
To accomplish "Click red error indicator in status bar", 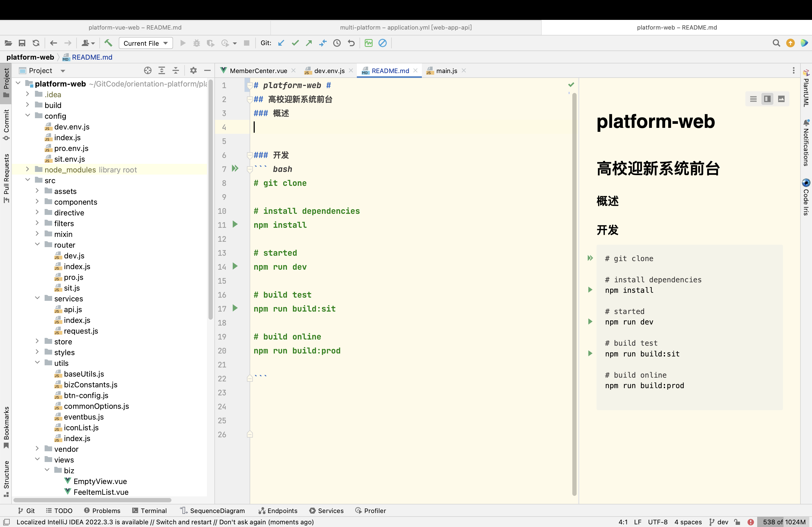I will click(x=751, y=522).
